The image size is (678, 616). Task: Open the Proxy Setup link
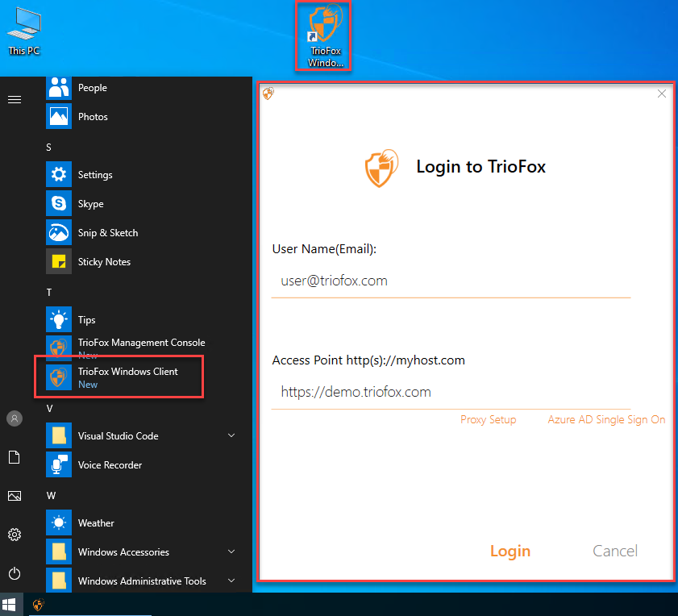(x=489, y=419)
